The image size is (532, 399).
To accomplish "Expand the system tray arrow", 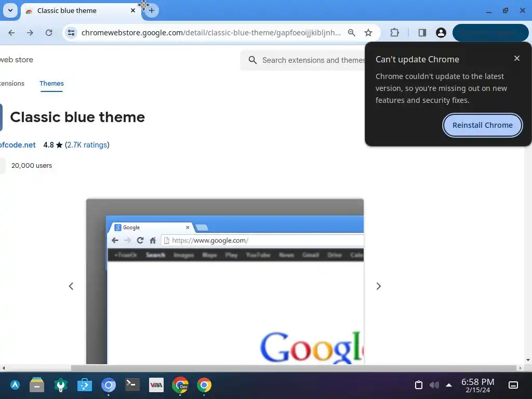I will click(x=449, y=385).
